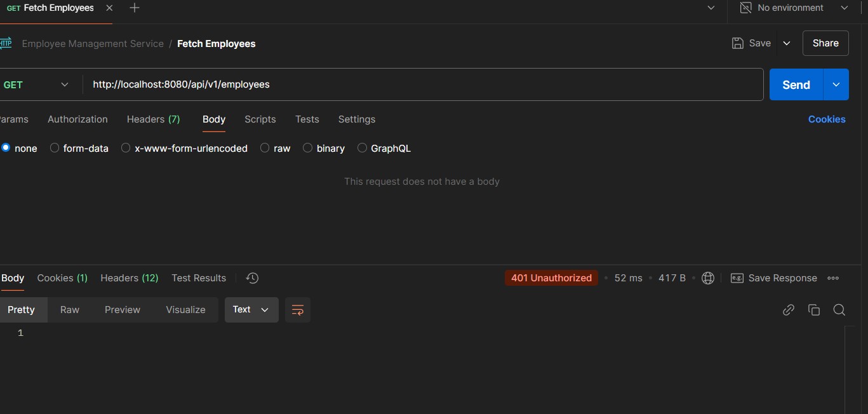Open the Tests tab
Viewport: 868px width, 414px height.
click(x=307, y=119)
